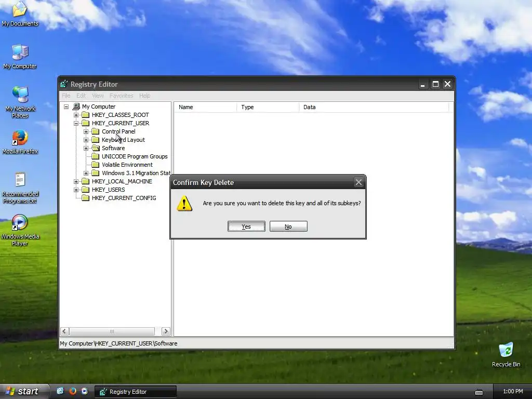Screen dimensions: 532x399
Task: Click the HKEY_USERS folder icon
Action: (86, 190)
